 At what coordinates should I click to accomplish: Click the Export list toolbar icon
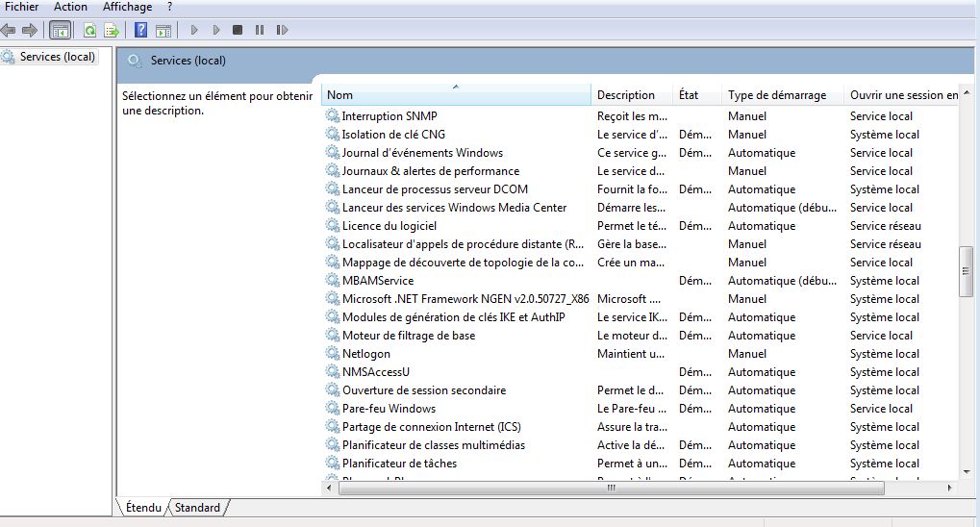112,31
